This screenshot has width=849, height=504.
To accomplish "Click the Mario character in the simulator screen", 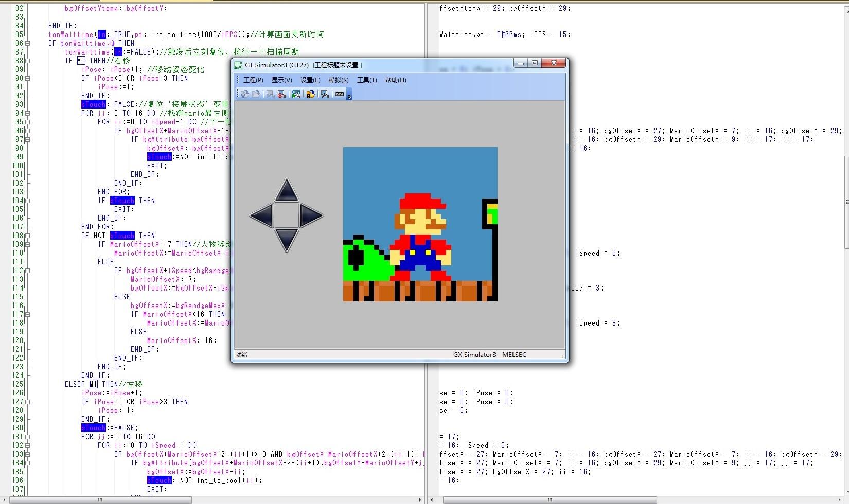I will tap(420, 237).
